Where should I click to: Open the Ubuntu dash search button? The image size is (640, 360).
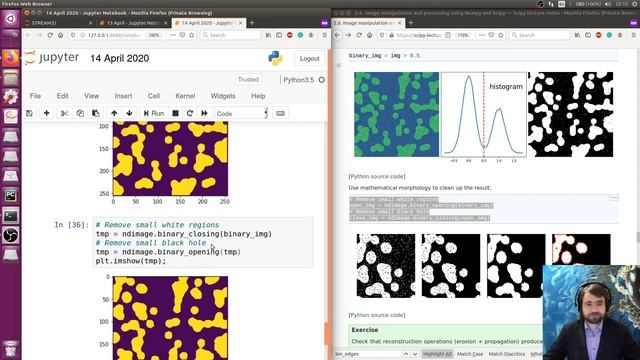point(11,18)
